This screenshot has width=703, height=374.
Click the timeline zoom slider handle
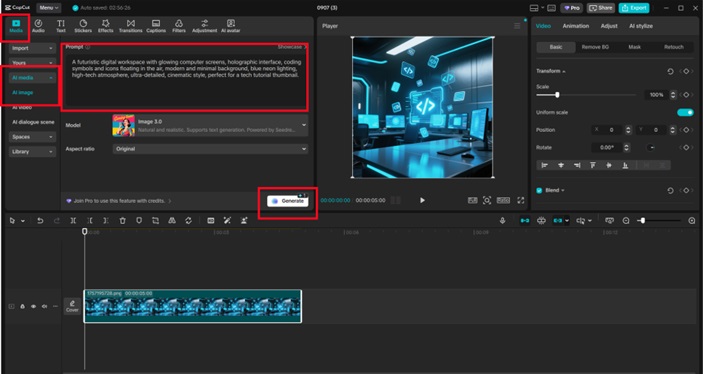coord(643,221)
